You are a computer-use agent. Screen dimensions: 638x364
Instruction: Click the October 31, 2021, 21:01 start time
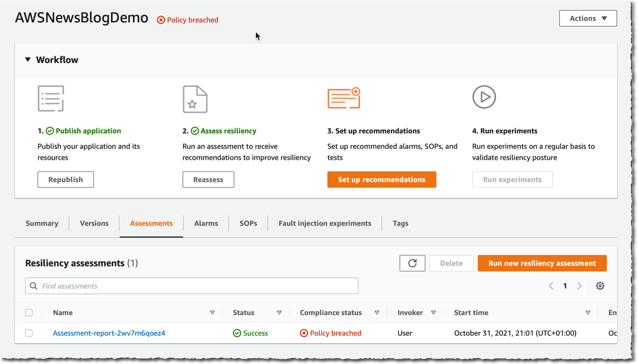[515, 333]
